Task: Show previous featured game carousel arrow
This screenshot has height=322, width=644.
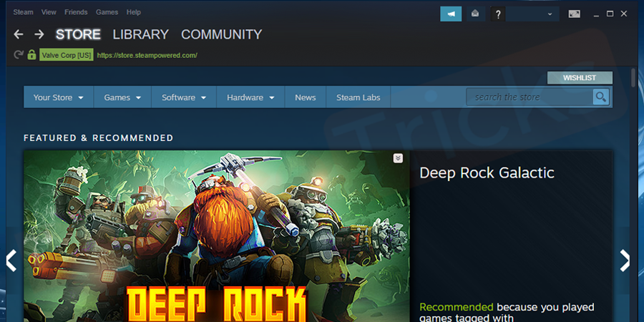Action: 11,260
